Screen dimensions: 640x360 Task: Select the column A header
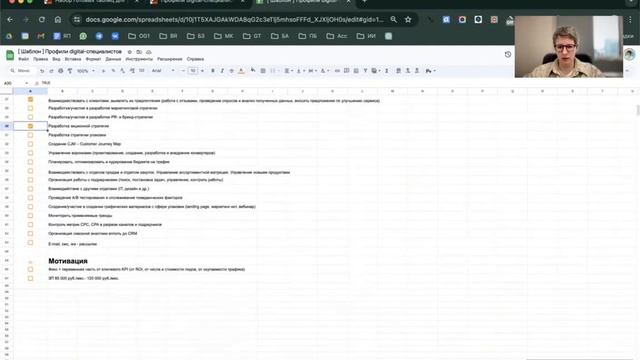(31, 91)
